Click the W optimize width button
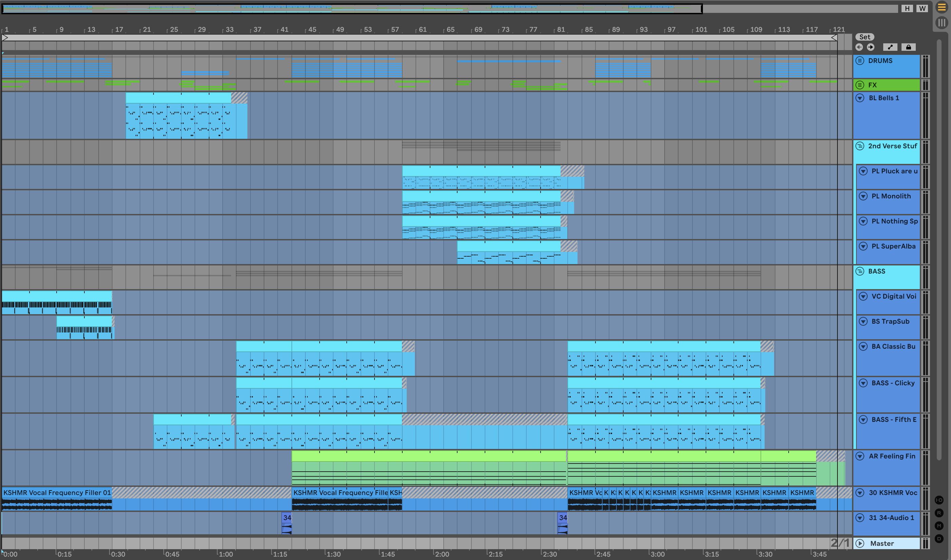 pos(922,8)
